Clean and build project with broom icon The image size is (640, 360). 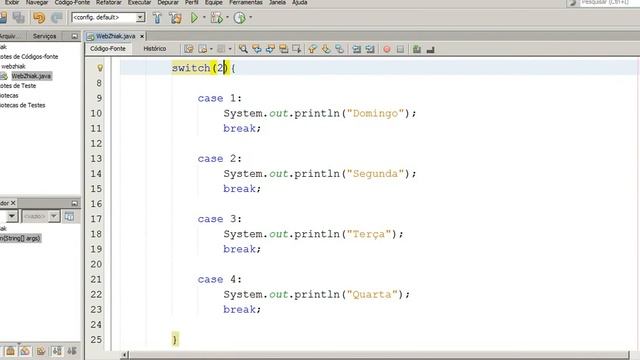click(x=175, y=18)
